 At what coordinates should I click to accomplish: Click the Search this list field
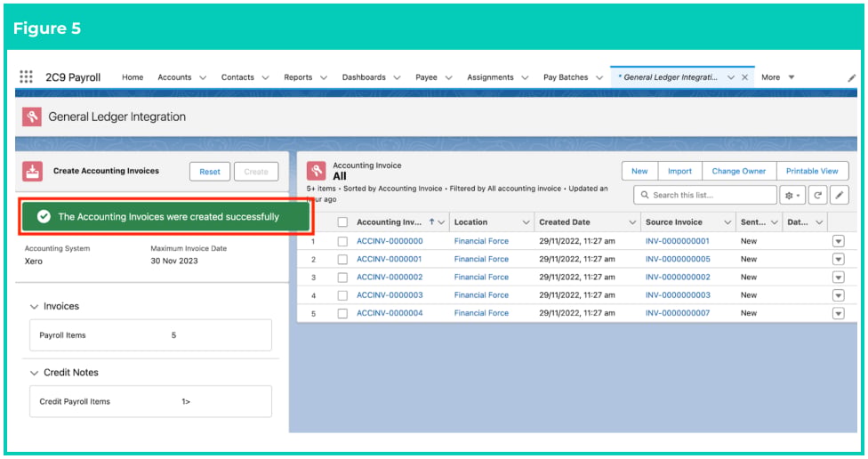pos(705,195)
